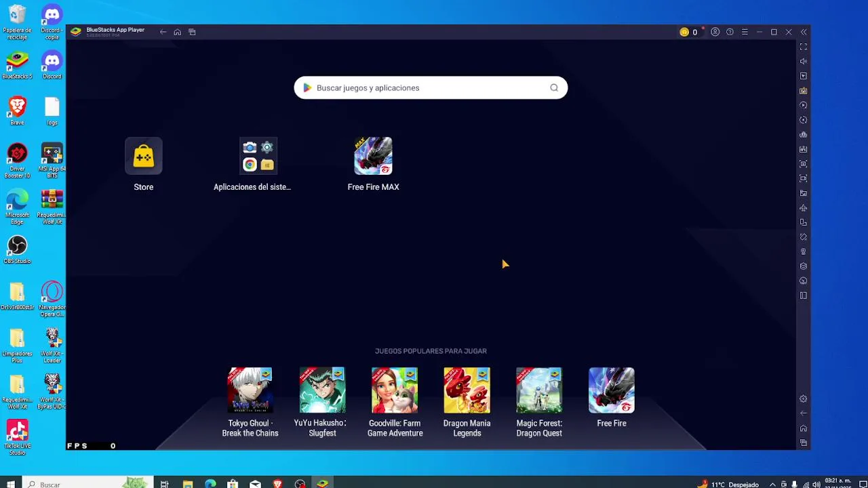The image size is (868, 488).
Task: Select Microsoft Edge desktop shortcut
Action: click(x=17, y=207)
